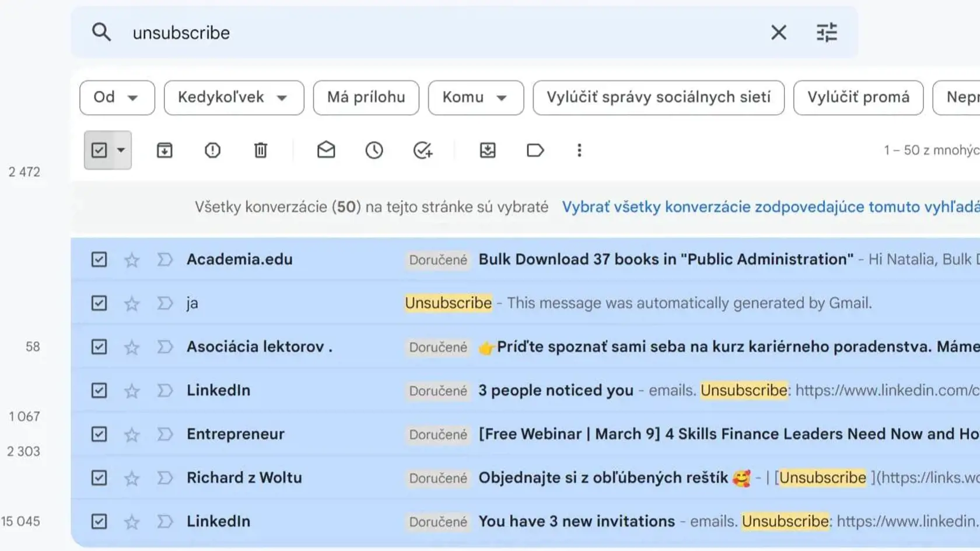Mark LinkedIn 3 people noticed you important
This screenshot has height=551, width=980.
[164, 391]
